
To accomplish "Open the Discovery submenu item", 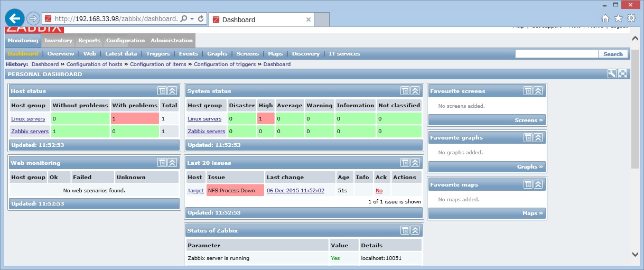I will click(x=306, y=54).
